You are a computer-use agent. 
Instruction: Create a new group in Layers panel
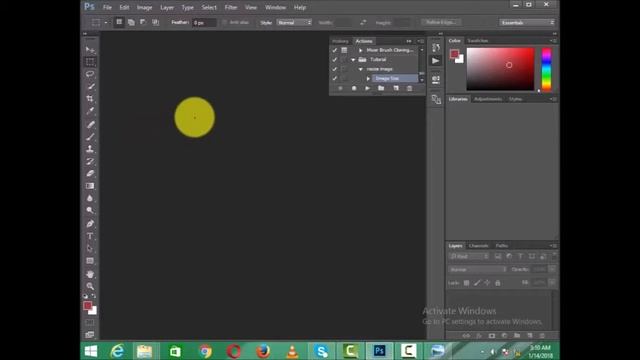point(517,336)
